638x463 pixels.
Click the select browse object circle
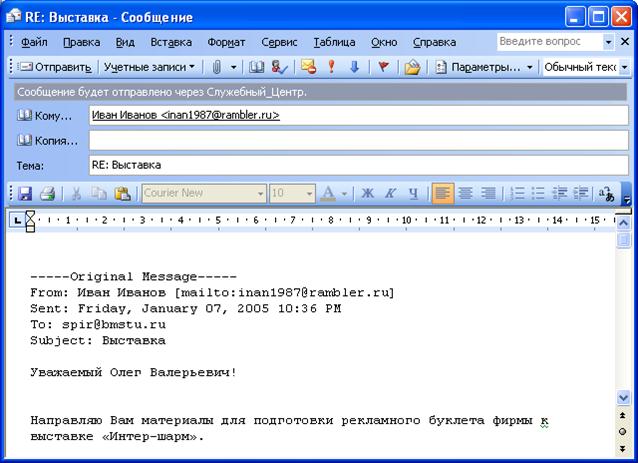point(623,432)
